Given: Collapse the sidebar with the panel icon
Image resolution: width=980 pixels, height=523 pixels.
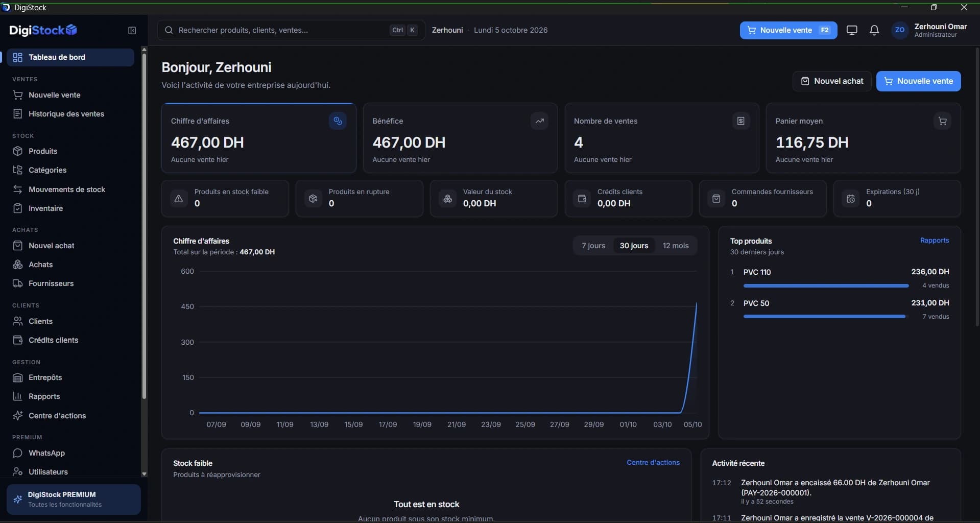Looking at the screenshot, I should [x=132, y=31].
